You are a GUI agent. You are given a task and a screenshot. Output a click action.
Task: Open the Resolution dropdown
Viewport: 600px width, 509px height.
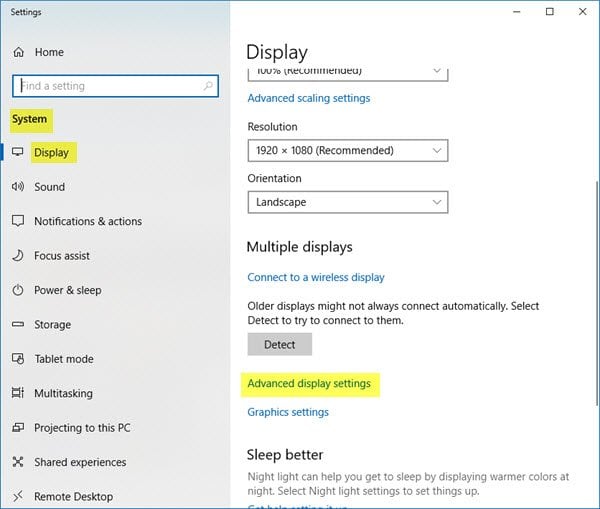click(x=347, y=150)
